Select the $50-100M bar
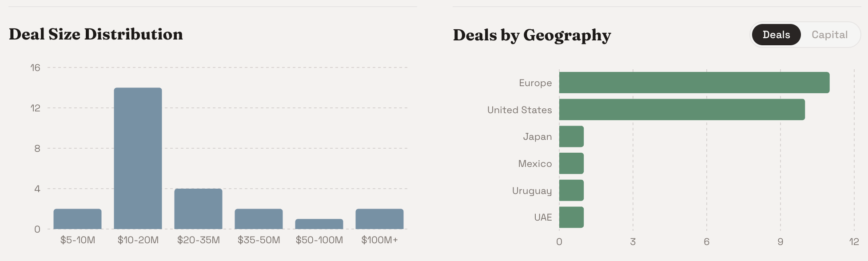868x261 pixels. (319, 224)
